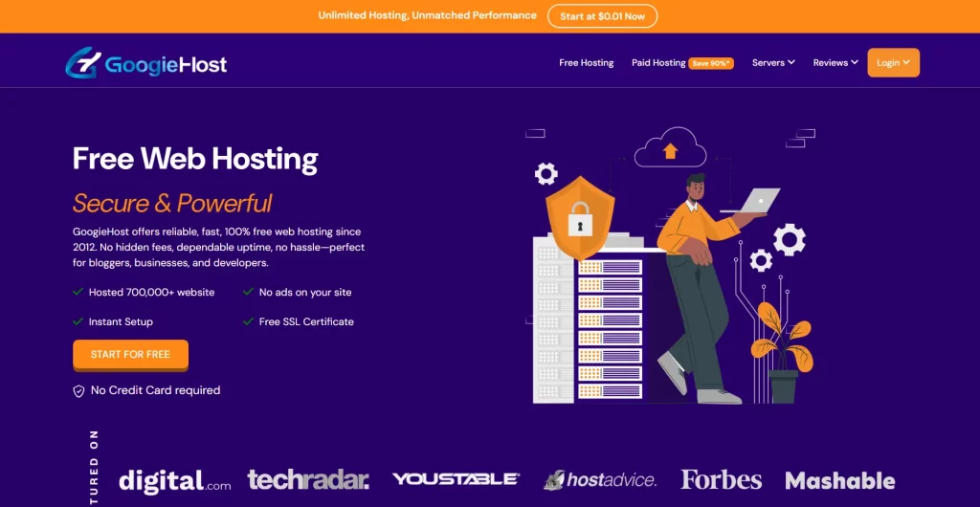The image size is (980, 507).
Task: Click the Secure & Powerful subheading
Action: (172, 204)
